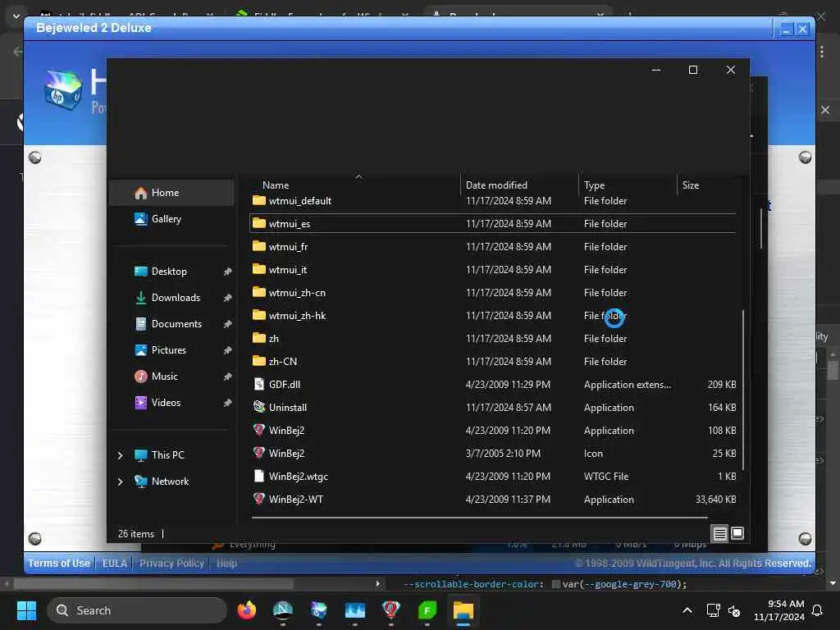The height and width of the screenshot is (630, 840).
Task: Open Firefox from the taskbar
Action: pos(246,610)
